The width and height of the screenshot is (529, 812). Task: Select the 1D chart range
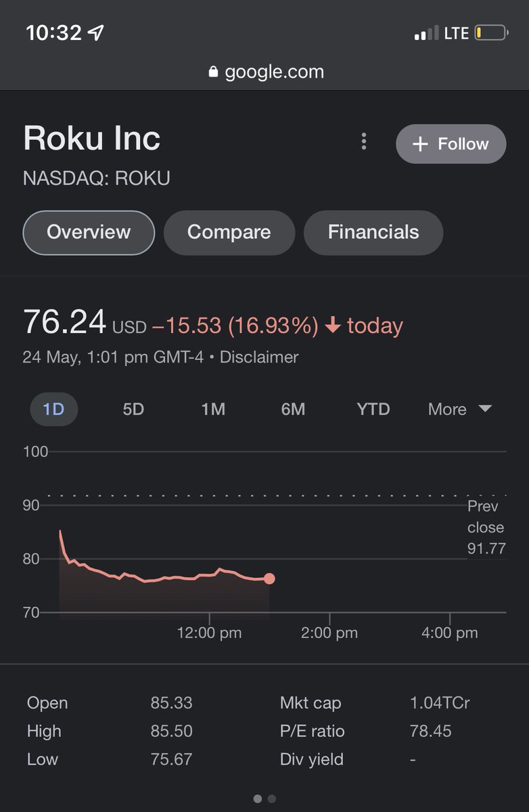tap(53, 409)
